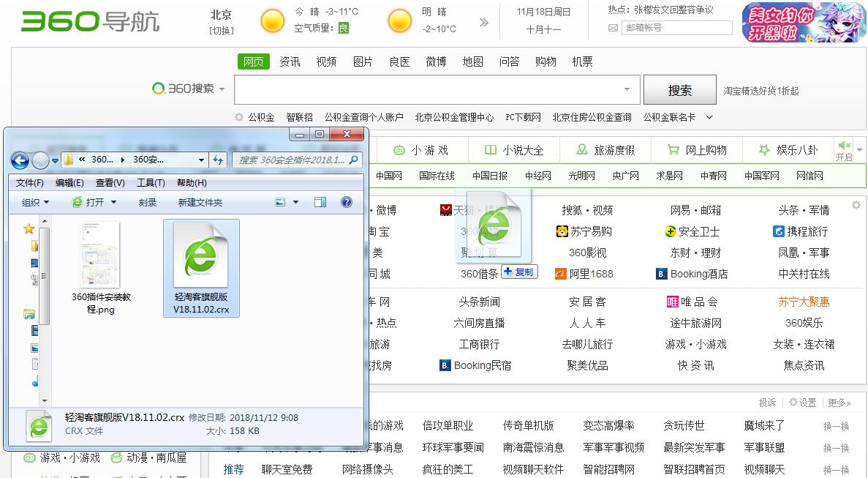Click the mail envelope icon

613,28
